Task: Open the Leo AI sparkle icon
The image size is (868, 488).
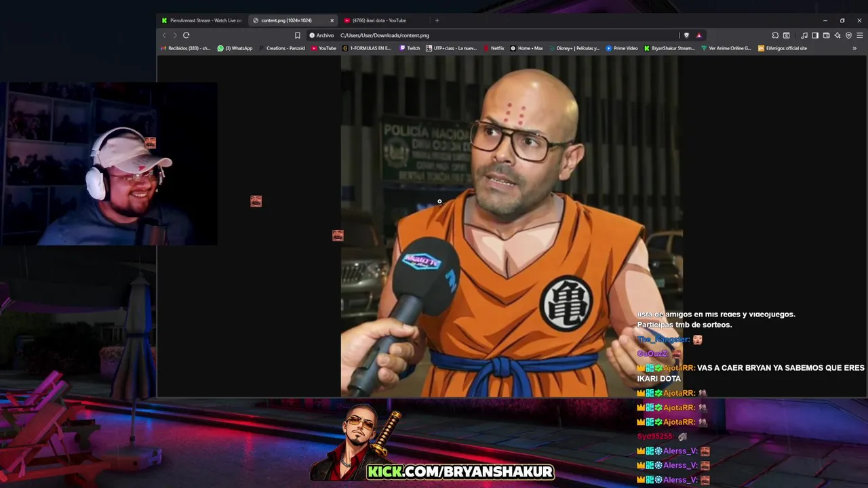Action: pyautogui.click(x=837, y=35)
